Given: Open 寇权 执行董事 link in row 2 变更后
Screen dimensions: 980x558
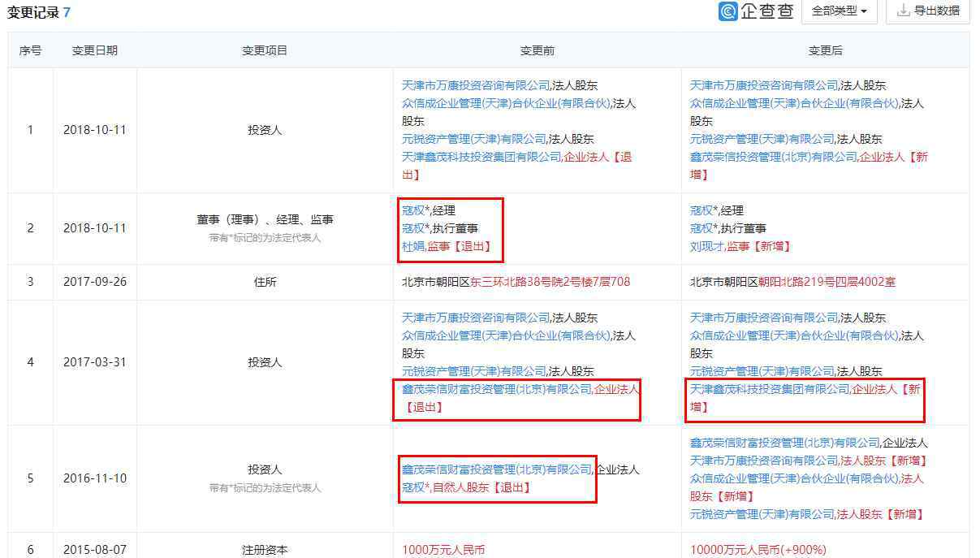Looking at the screenshot, I should (x=702, y=228).
